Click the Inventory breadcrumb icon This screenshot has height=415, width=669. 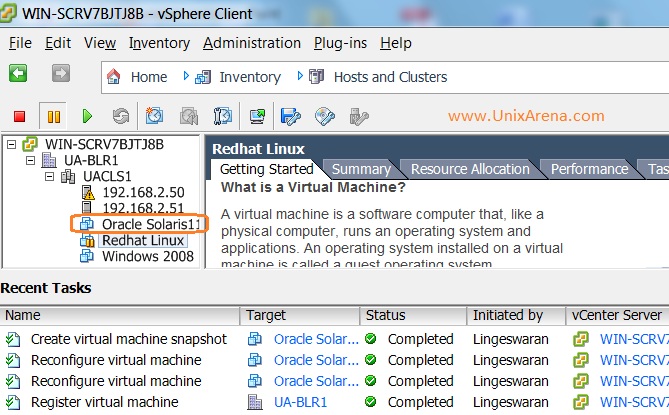click(x=203, y=77)
